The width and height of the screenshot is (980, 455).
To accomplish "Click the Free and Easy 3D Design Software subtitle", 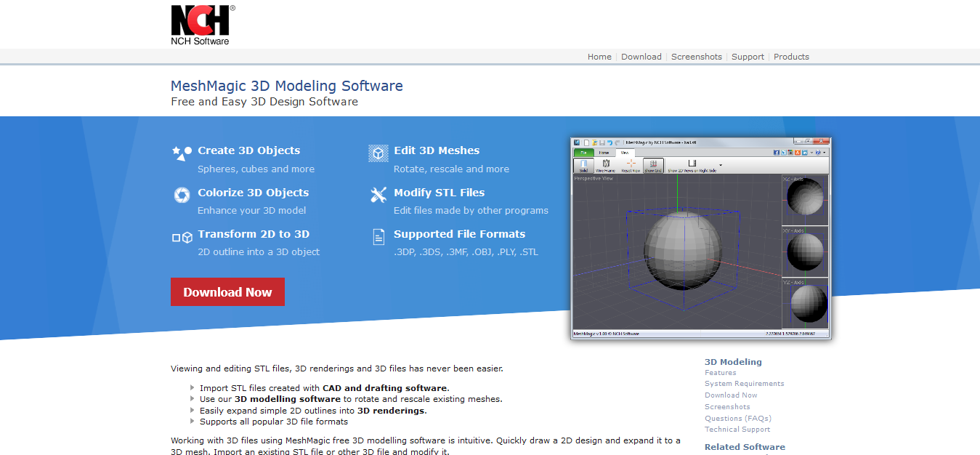I will pos(264,102).
